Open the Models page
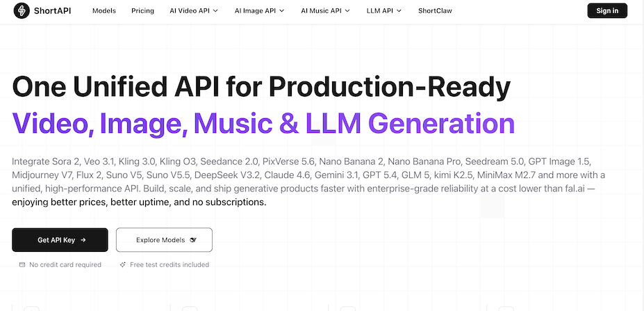Screen dimensions: 644x311 tap(104, 11)
